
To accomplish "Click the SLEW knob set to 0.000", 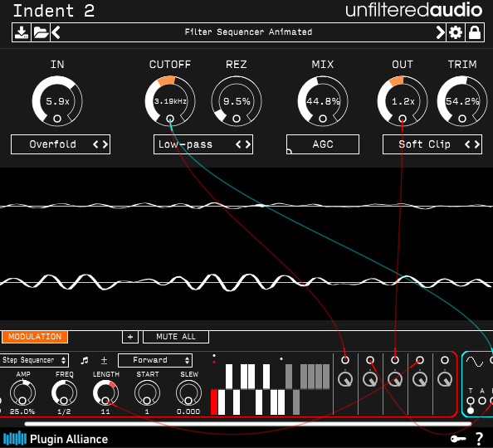I will [188, 393].
